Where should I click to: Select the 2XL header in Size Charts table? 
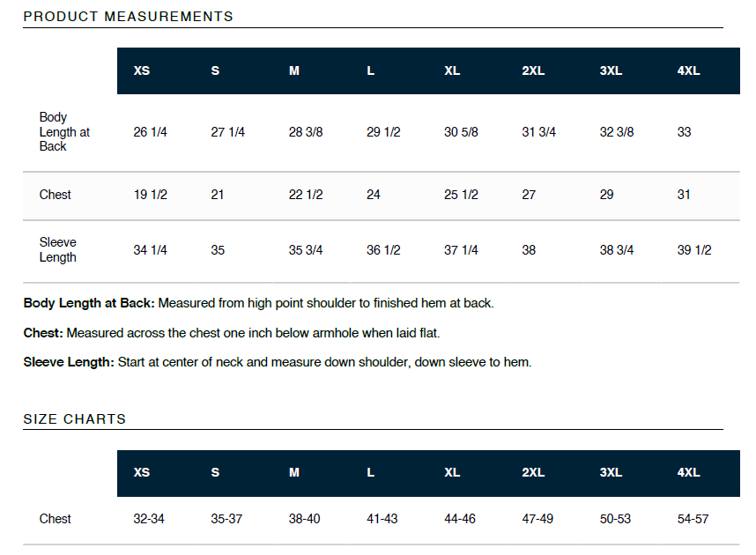(533, 472)
